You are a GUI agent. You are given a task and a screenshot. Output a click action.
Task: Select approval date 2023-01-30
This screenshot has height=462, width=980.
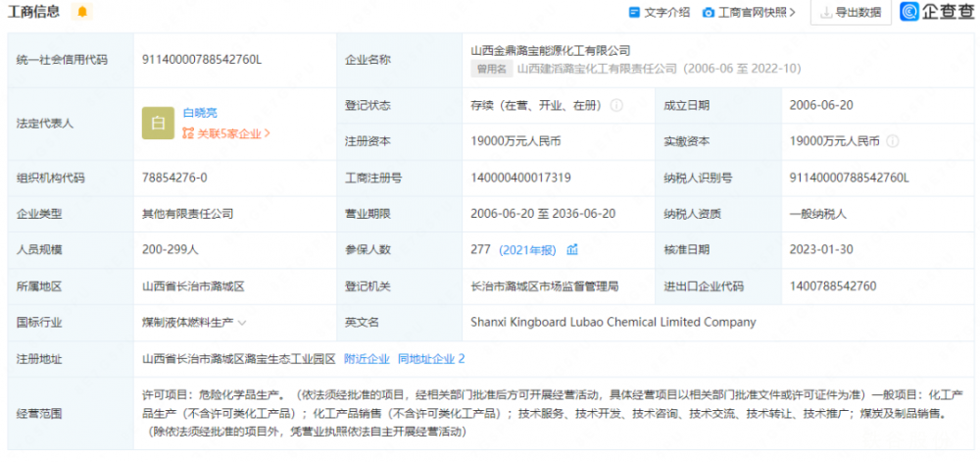[821, 250]
